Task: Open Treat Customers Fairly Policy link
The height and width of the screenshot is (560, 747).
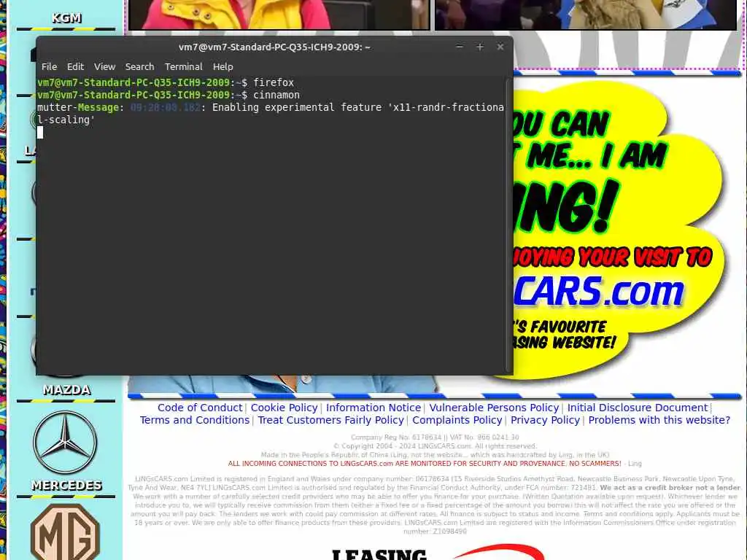Action: (330, 420)
